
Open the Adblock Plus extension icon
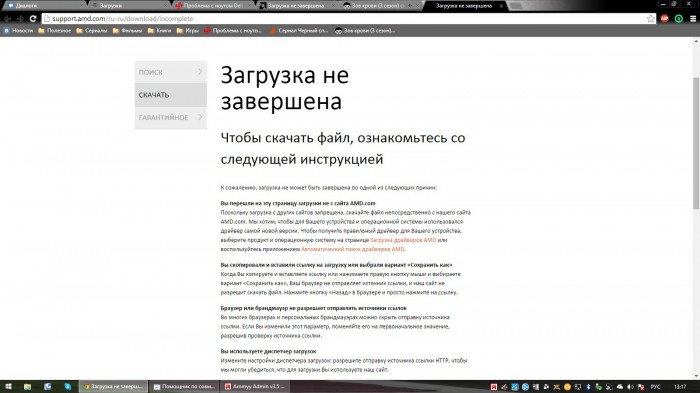click(664, 18)
